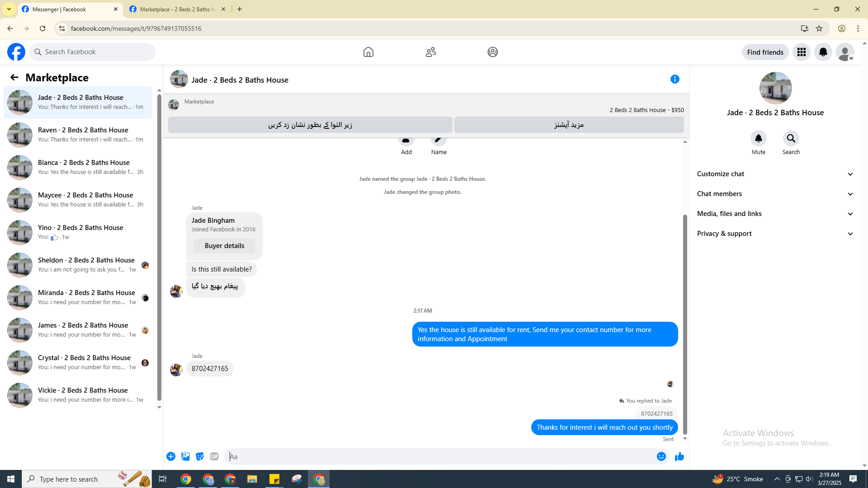The height and width of the screenshot is (488, 868).
Task: Open Facebook notifications bell
Action: pyautogui.click(x=823, y=52)
